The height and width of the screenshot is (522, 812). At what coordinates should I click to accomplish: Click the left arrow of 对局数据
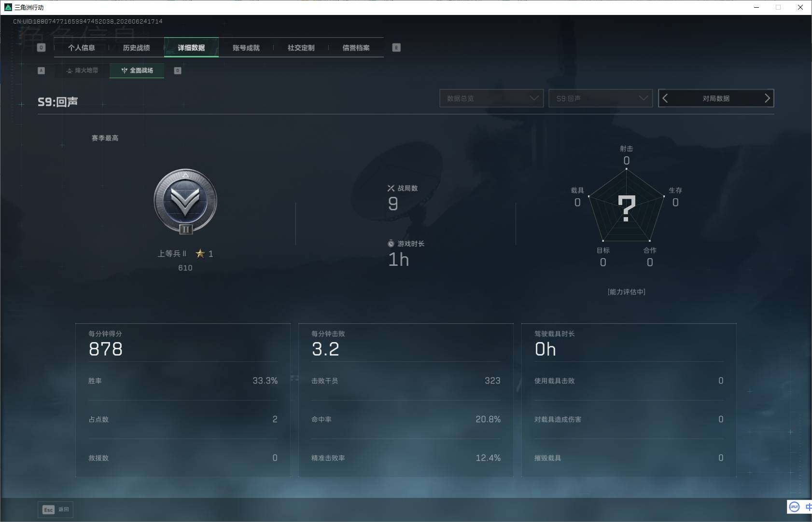(665, 98)
